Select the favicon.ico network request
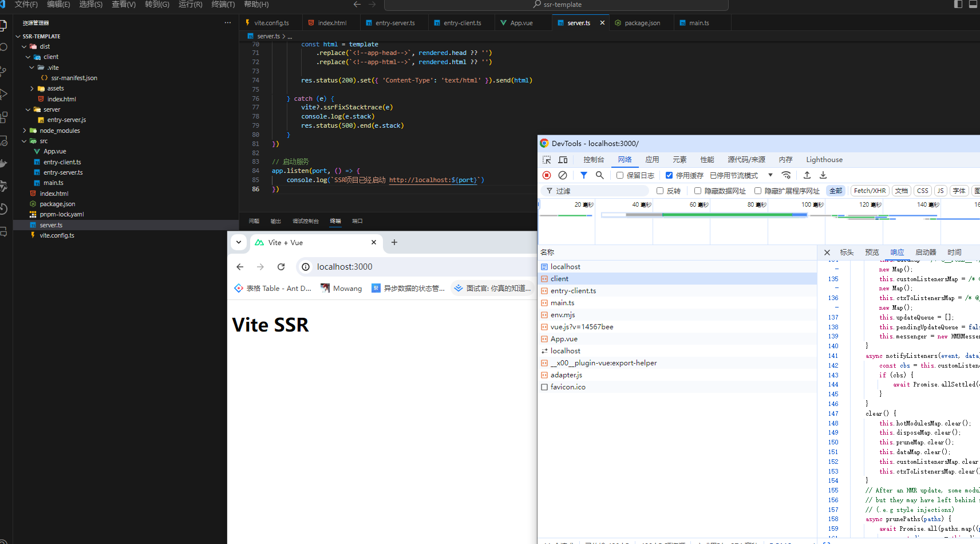This screenshot has width=980, height=544. 678,387
